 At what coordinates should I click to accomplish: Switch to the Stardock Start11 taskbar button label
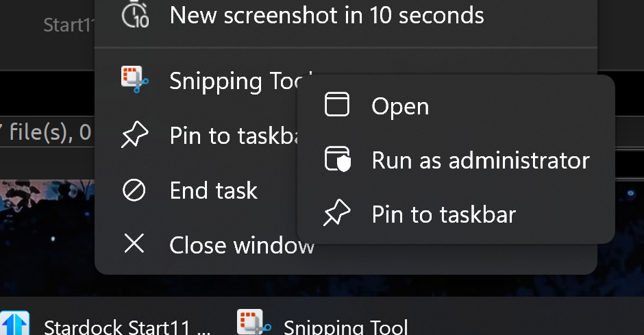pos(127,327)
